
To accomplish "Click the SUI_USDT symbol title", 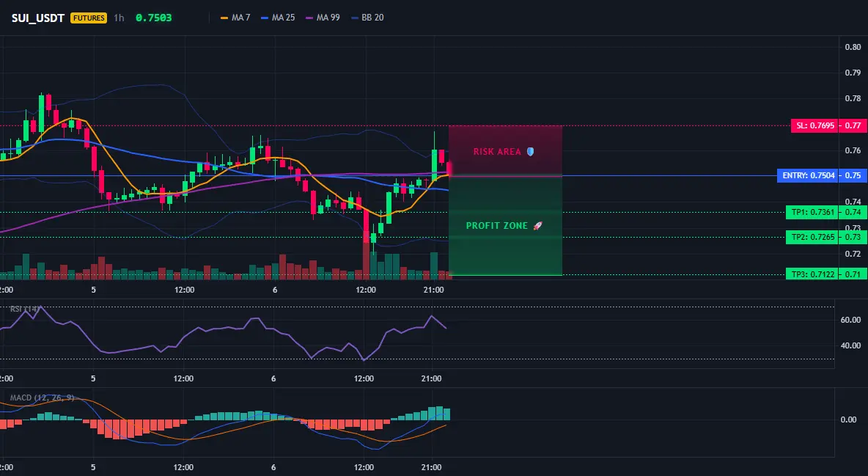I will click(x=37, y=18).
